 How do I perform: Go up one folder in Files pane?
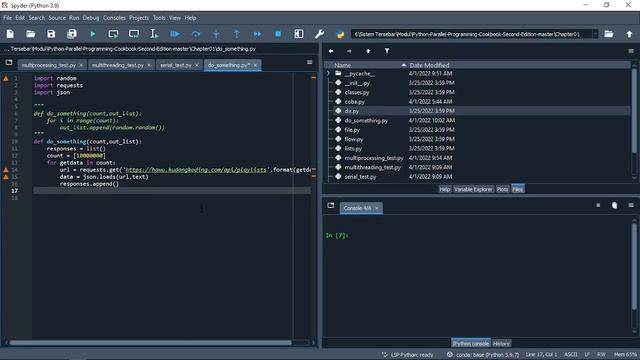pyautogui.click(x=368, y=51)
